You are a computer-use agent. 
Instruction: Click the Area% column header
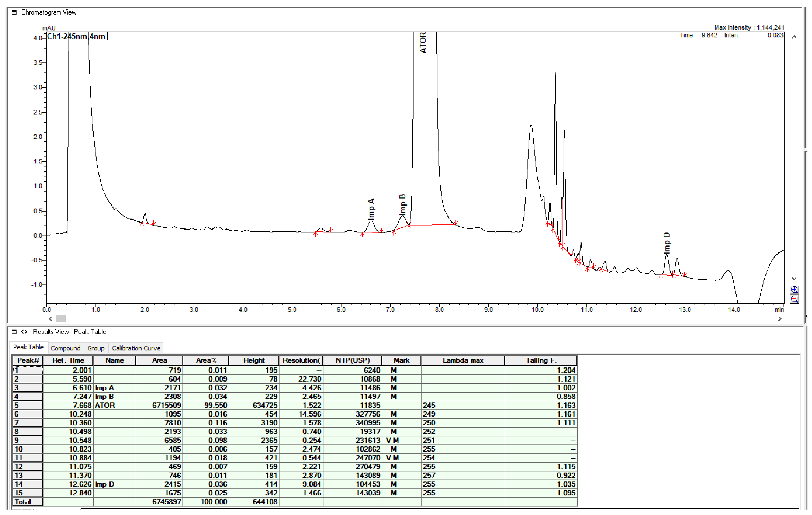[x=206, y=360]
